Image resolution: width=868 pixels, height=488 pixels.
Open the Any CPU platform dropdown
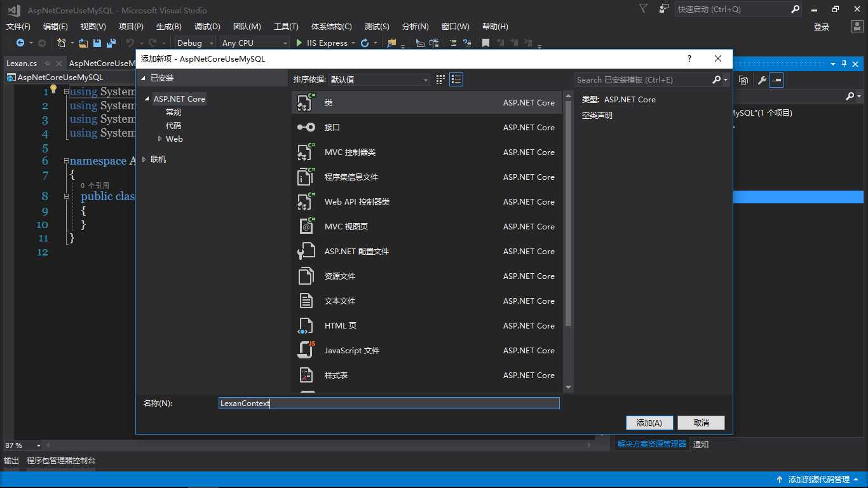pyautogui.click(x=254, y=43)
